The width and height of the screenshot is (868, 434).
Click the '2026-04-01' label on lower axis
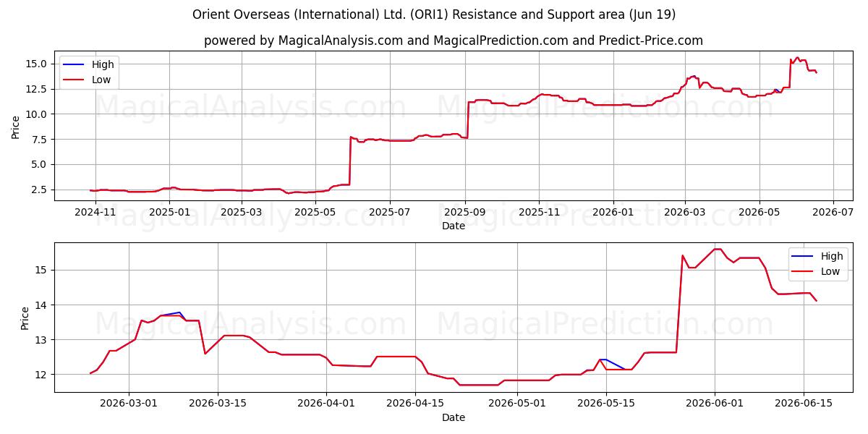(x=326, y=403)
